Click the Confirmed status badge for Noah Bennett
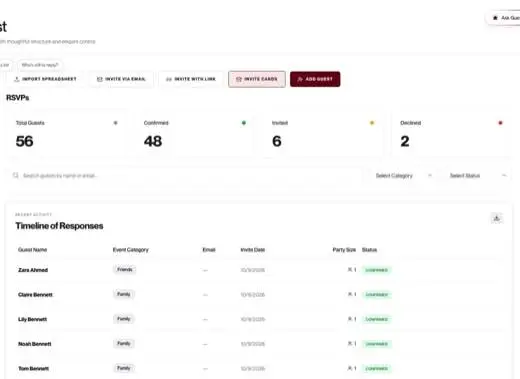Image resolution: width=520 pixels, height=379 pixels. pos(377,344)
